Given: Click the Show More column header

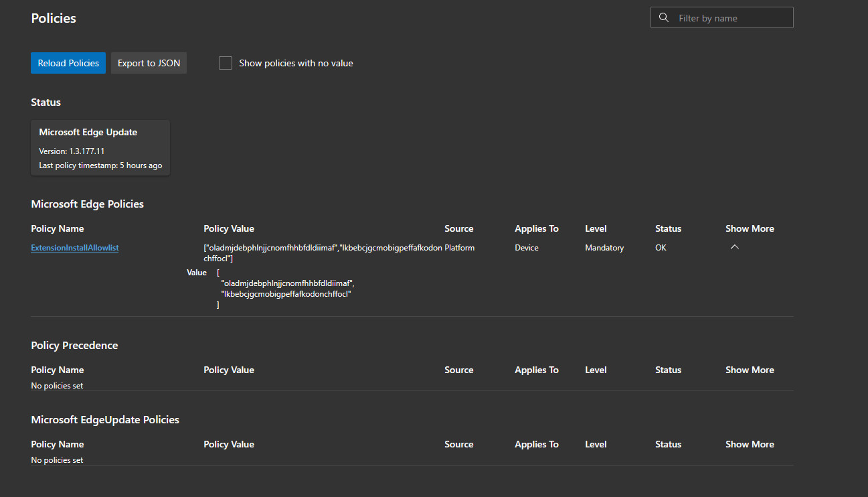Looking at the screenshot, I should tap(749, 228).
